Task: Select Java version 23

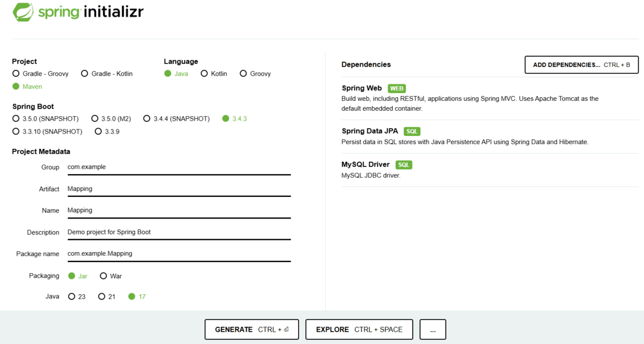Action: tap(77, 297)
